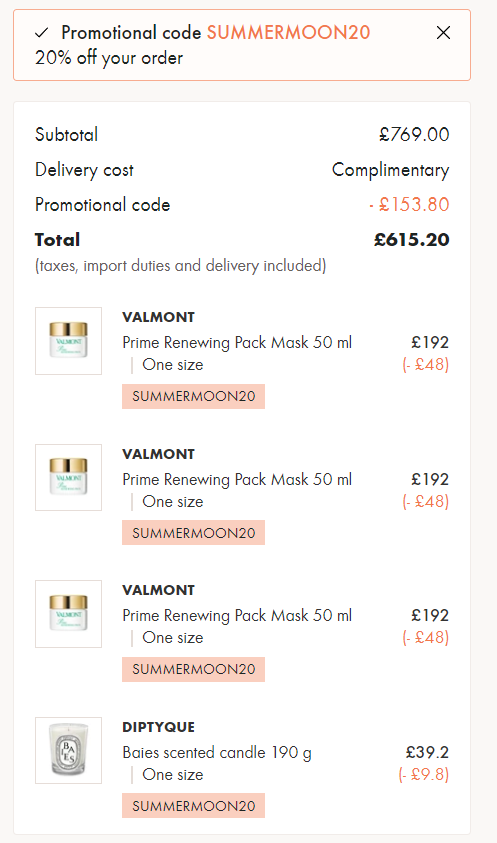Click the checkmark icon beside Promotional code

coord(42,33)
